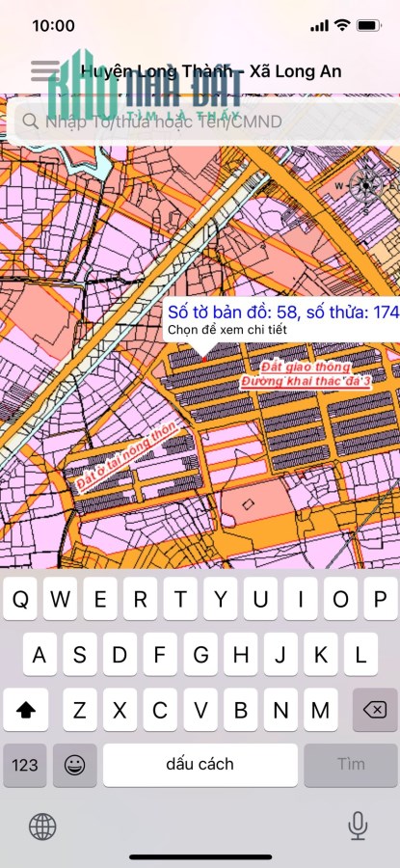400x868 pixels.
Task: Tap the 'Đường khai thác đá 3' label
Action: click(x=306, y=382)
